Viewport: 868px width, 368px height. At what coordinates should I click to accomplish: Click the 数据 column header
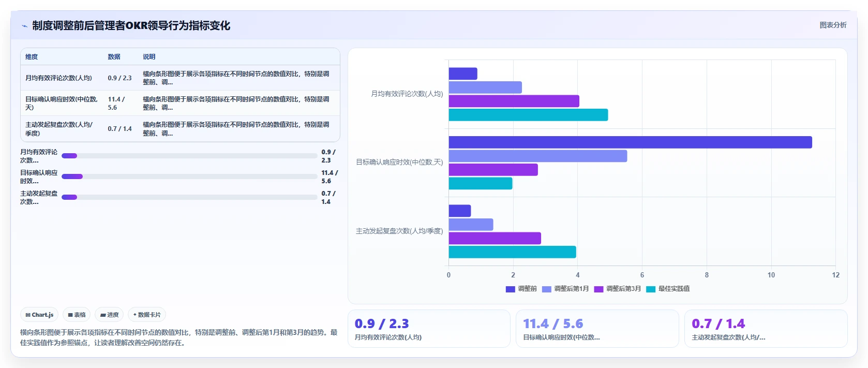[114, 57]
